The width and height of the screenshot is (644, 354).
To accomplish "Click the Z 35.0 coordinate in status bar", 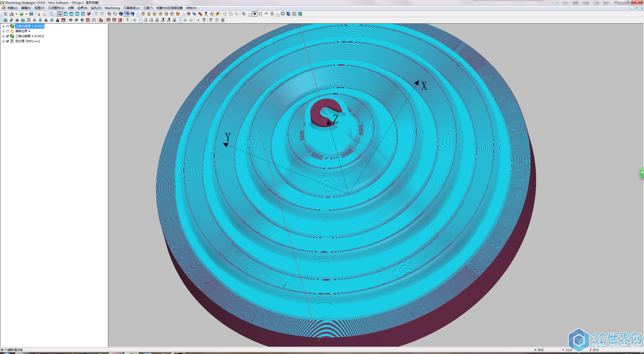I will click(594, 350).
